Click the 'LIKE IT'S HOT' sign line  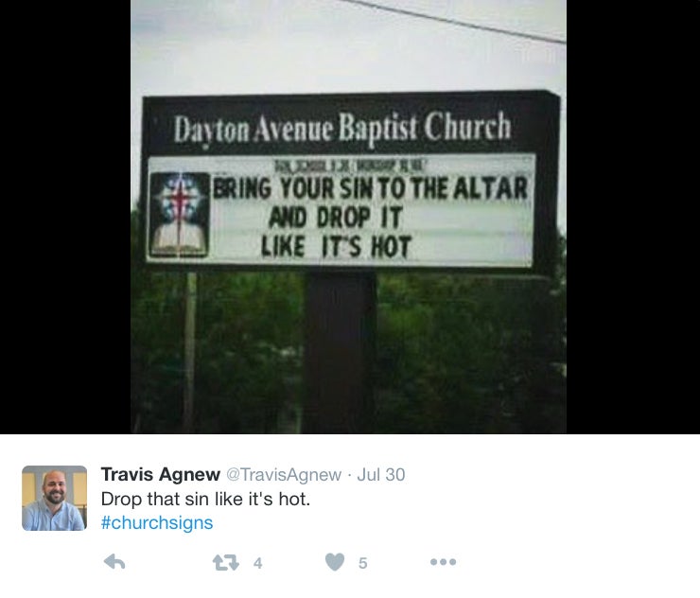click(x=336, y=247)
